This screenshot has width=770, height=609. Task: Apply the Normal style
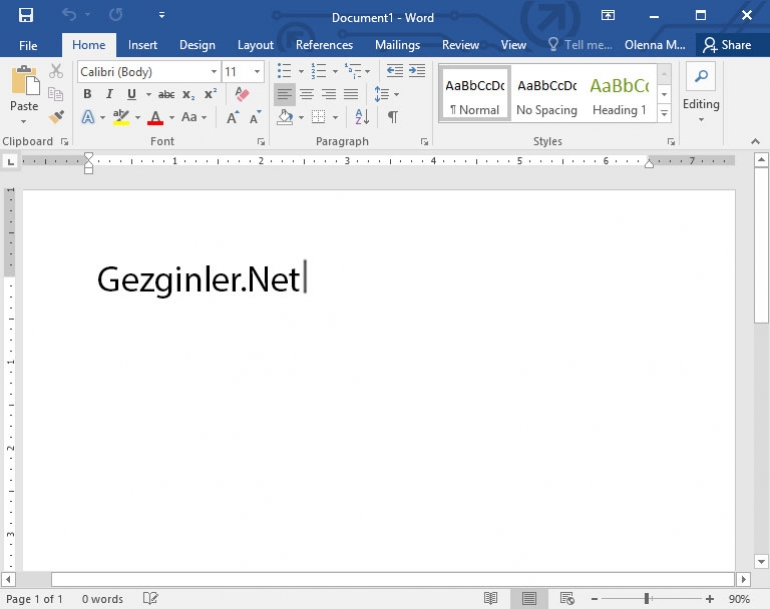pyautogui.click(x=475, y=94)
